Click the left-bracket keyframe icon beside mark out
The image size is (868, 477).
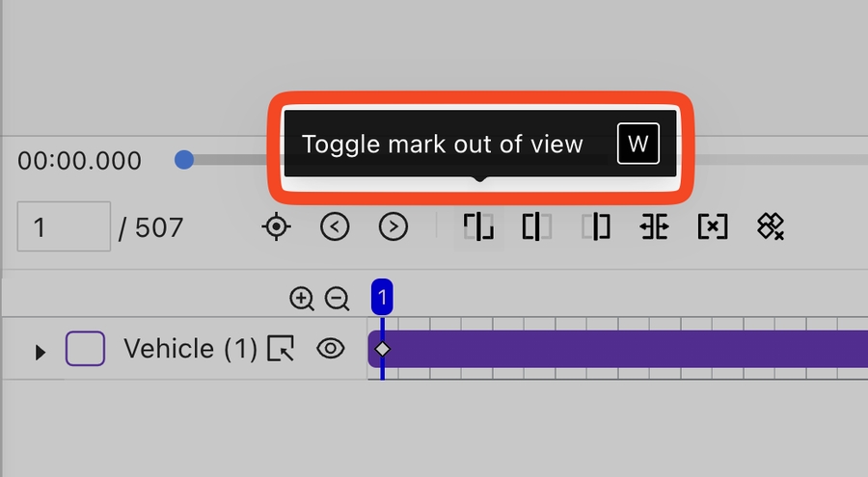point(536,227)
